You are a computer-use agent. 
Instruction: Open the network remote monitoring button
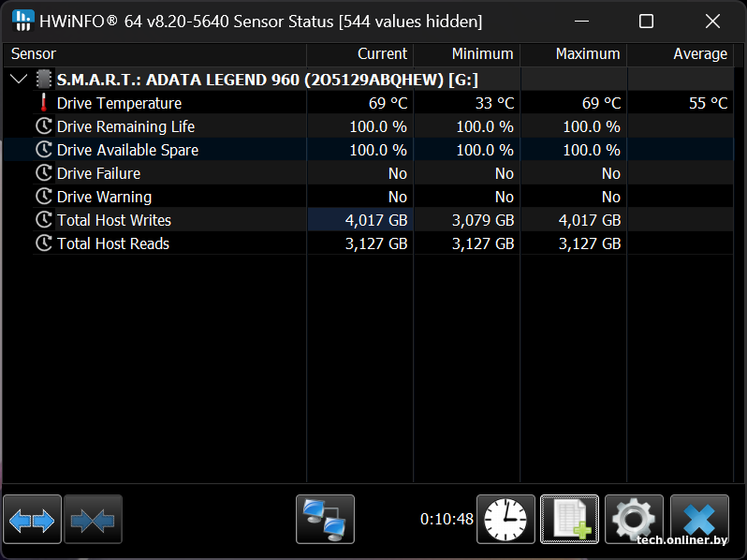pos(326,520)
